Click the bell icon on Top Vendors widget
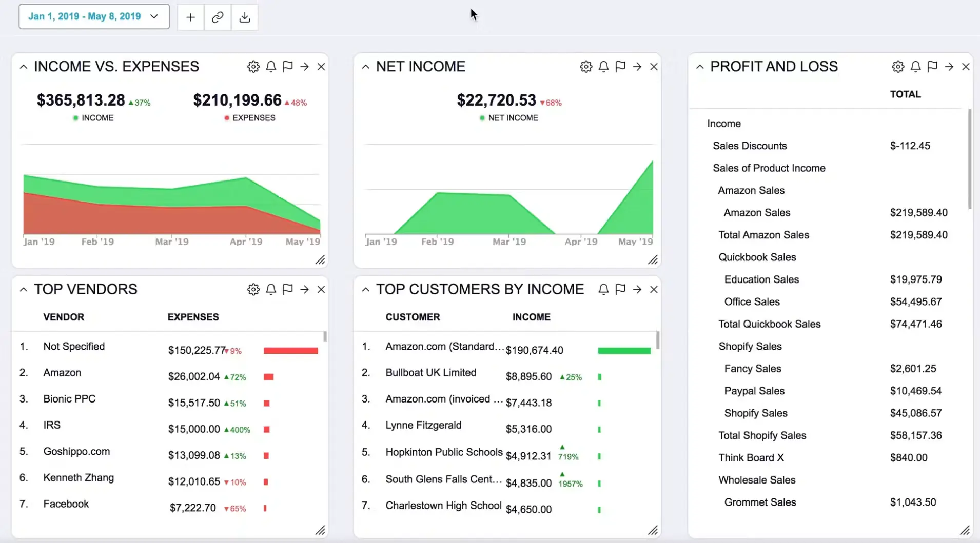Viewport: 980px width, 543px height. (271, 290)
